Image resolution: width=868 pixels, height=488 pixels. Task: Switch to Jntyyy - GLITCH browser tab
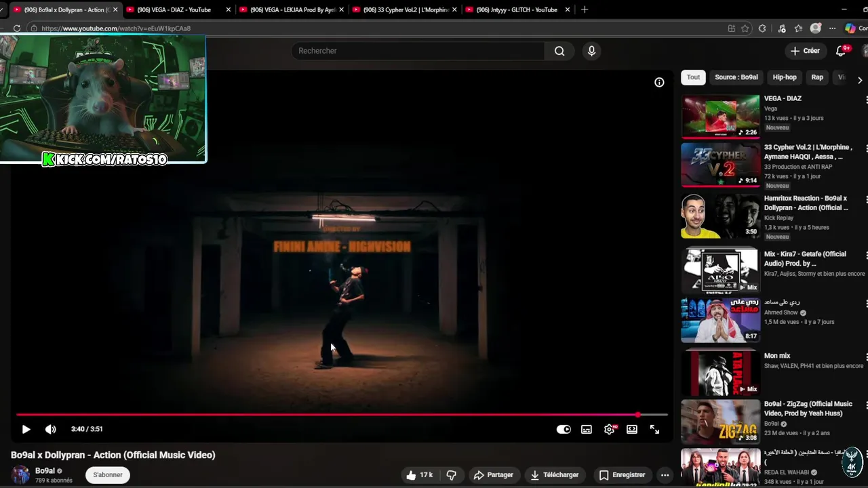point(519,10)
